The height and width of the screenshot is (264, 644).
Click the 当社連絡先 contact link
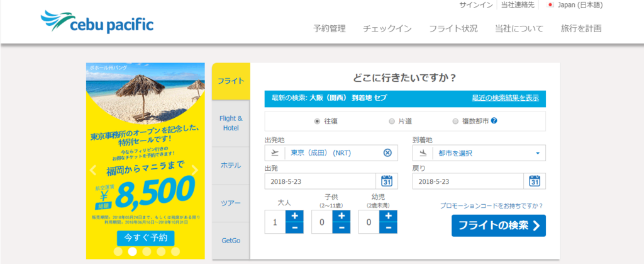pyautogui.click(x=518, y=5)
